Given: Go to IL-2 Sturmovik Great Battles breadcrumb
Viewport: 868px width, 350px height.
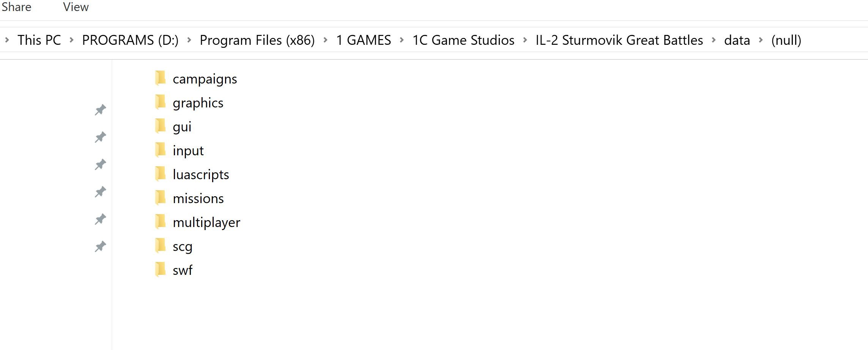Looking at the screenshot, I should click(x=619, y=40).
